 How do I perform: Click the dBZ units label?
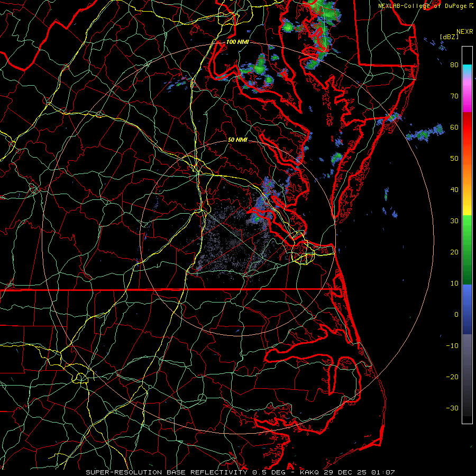(449, 36)
